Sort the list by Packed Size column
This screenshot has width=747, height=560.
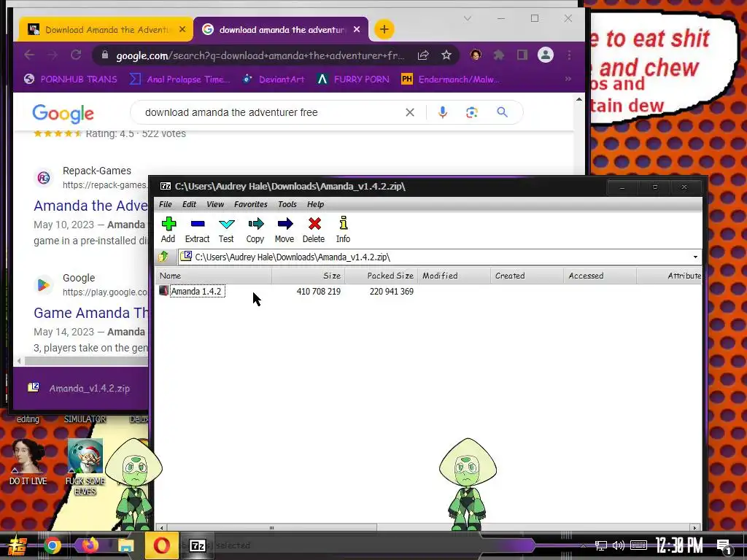click(x=381, y=276)
